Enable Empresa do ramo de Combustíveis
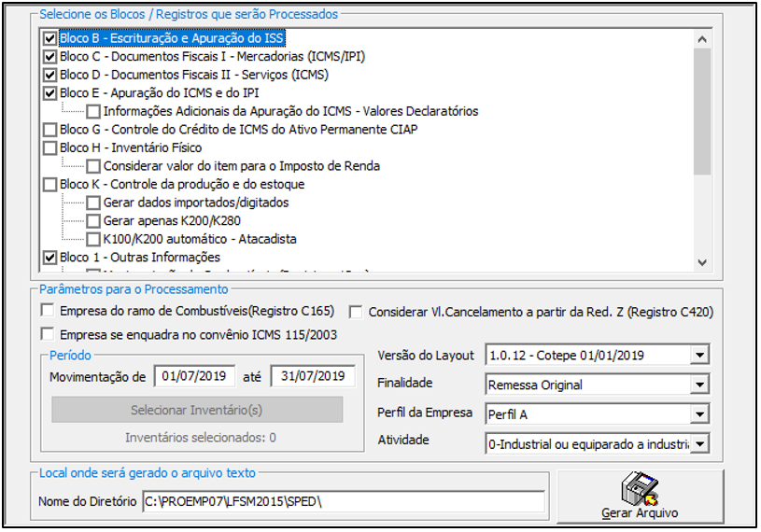The image size is (761, 532). coord(48,311)
